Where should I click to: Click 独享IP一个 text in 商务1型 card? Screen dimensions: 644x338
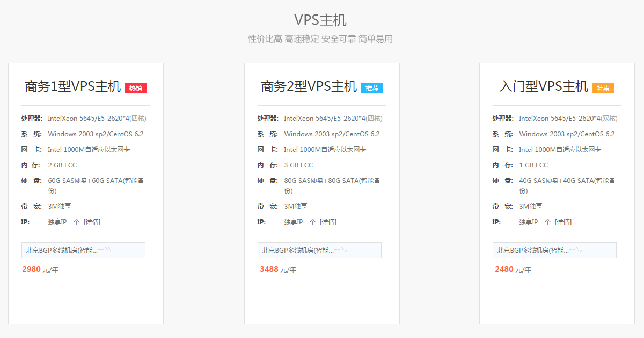pyautogui.click(x=64, y=222)
